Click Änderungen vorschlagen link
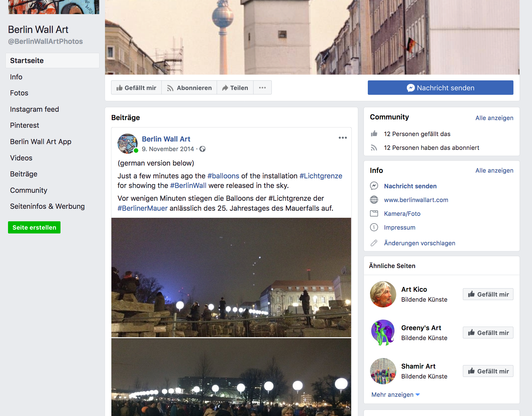Image resolution: width=532 pixels, height=416 pixels. 420,243
